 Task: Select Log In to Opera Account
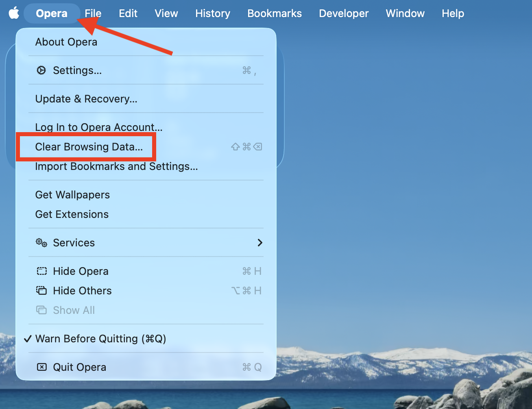(98, 127)
